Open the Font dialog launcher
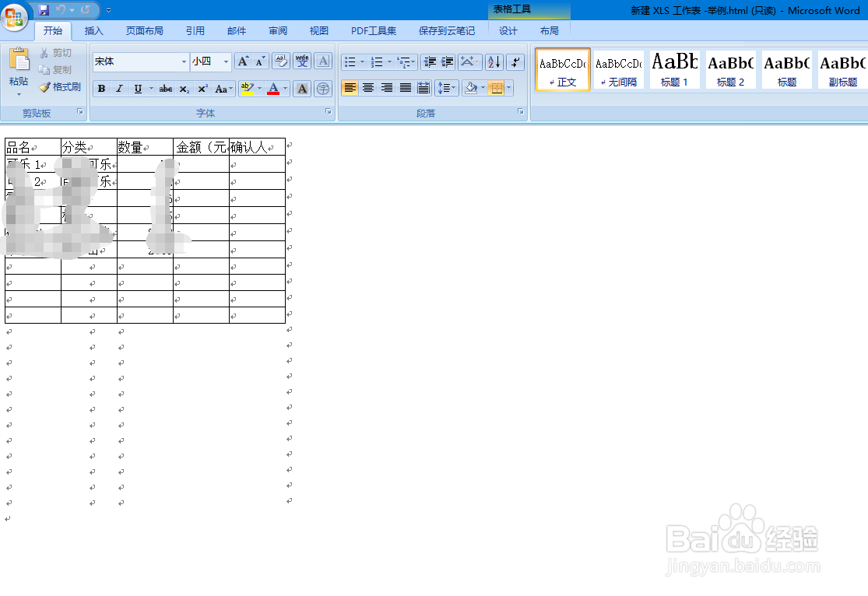 click(x=329, y=112)
